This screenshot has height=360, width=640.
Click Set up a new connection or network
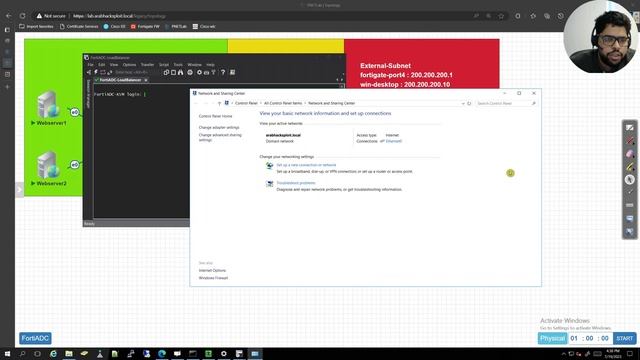(306, 165)
